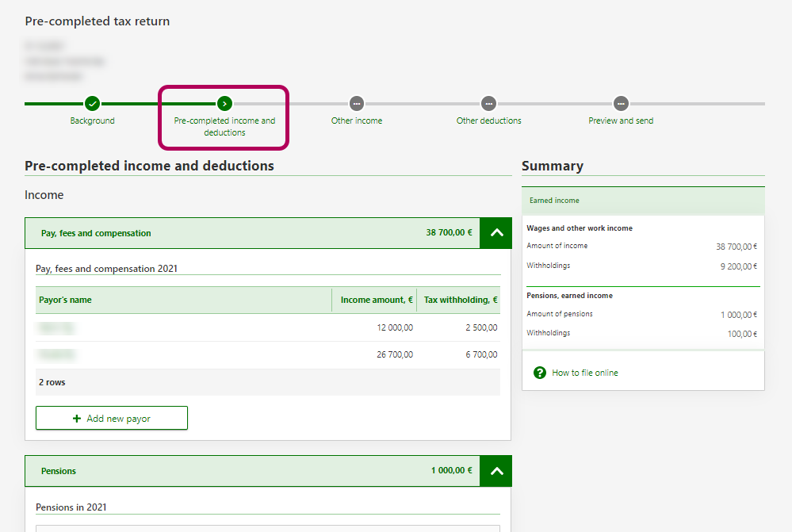The width and height of the screenshot is (792, 532).
Task: Collapse the Pay, fees and compensation section
Action: tap(496, 233)
